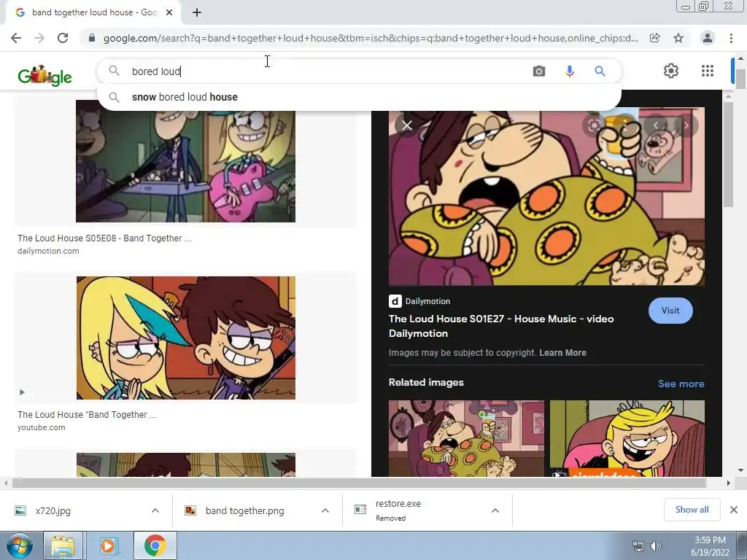Open band together.png download
Image resolution: width=747 pixels, height=560 pixels.
[244, 511]
